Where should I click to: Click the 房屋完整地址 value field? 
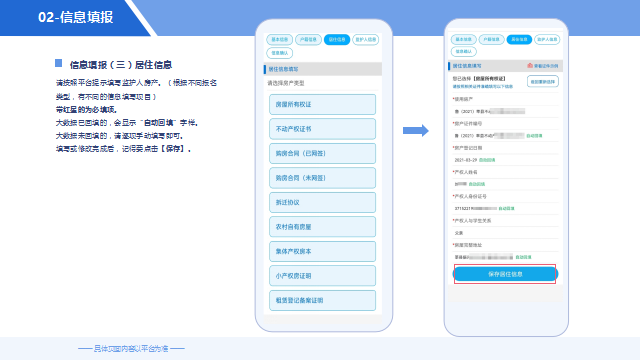coord(505,257)
